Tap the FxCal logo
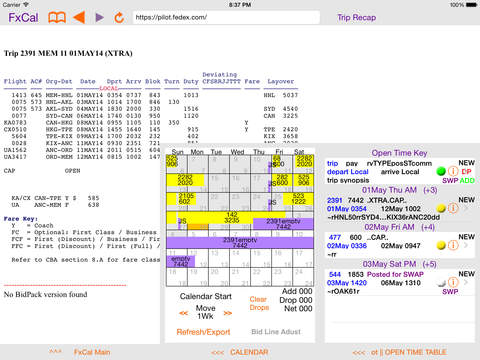 tap(23, 17)
